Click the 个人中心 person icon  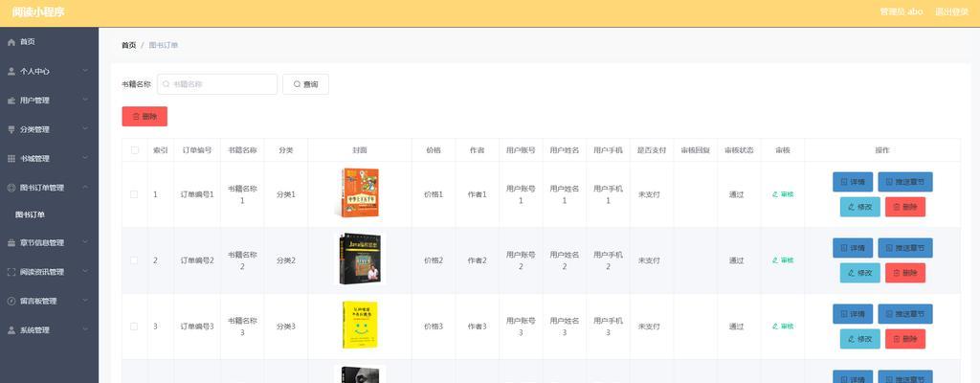click(11, 72)
